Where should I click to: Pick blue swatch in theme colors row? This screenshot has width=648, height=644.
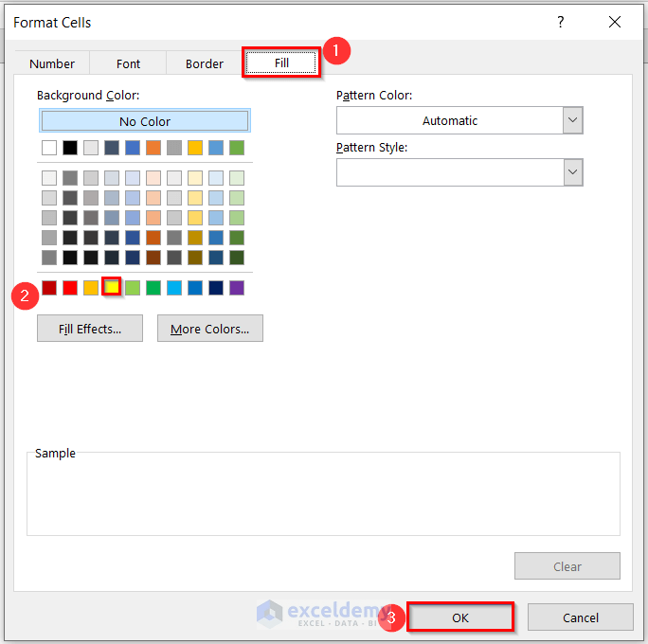133,148
